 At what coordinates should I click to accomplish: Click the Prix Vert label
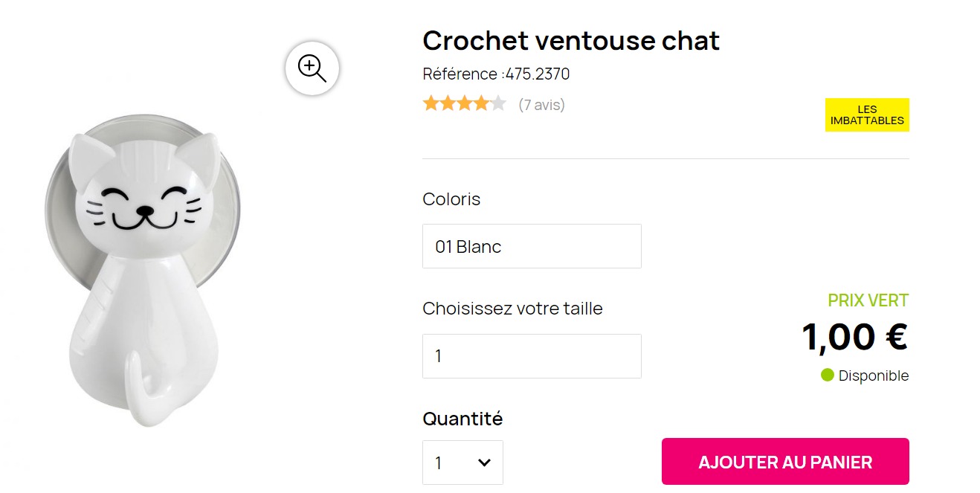[x=868, y=301]
